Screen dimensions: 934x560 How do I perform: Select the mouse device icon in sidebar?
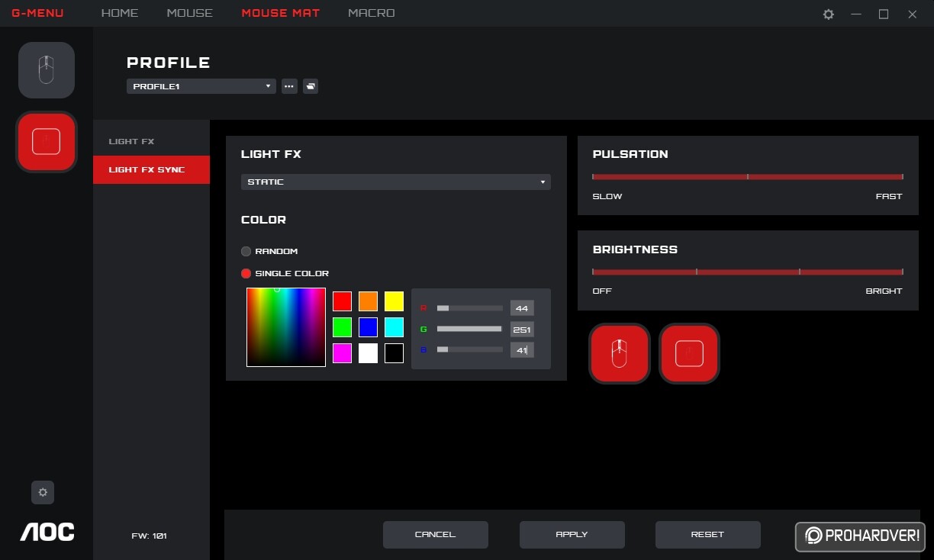(47, 70)
